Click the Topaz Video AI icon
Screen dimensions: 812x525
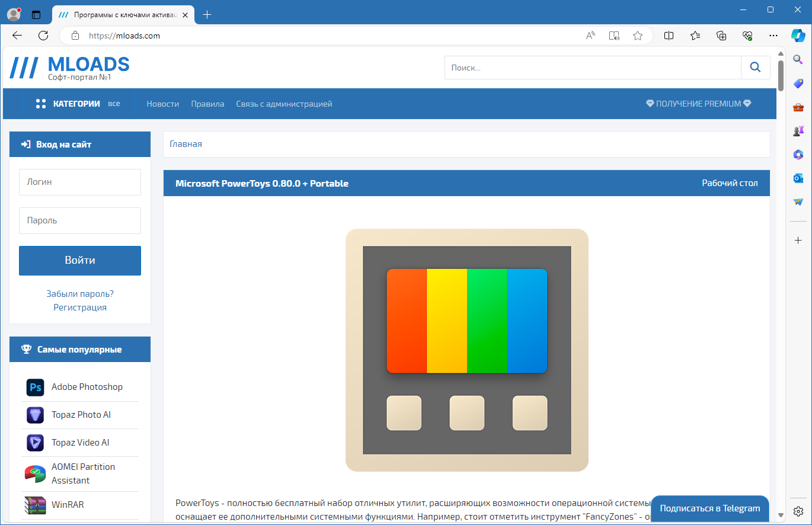click(36, 443)
